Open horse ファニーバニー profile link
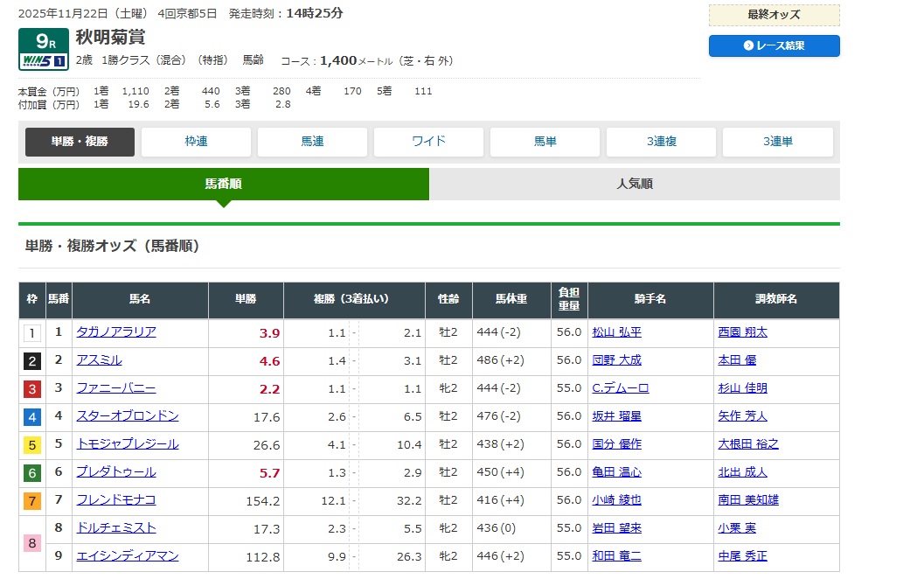 click(116, 388)
